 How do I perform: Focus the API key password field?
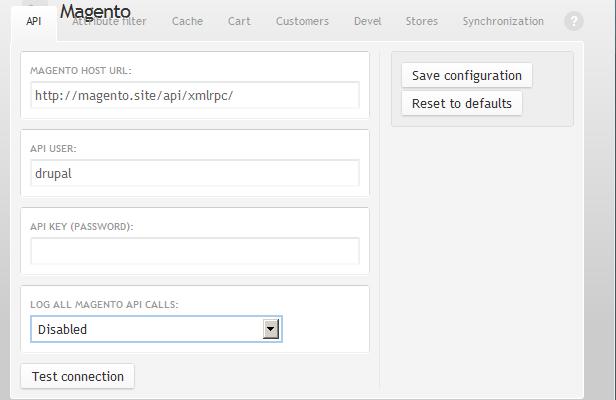194,251
